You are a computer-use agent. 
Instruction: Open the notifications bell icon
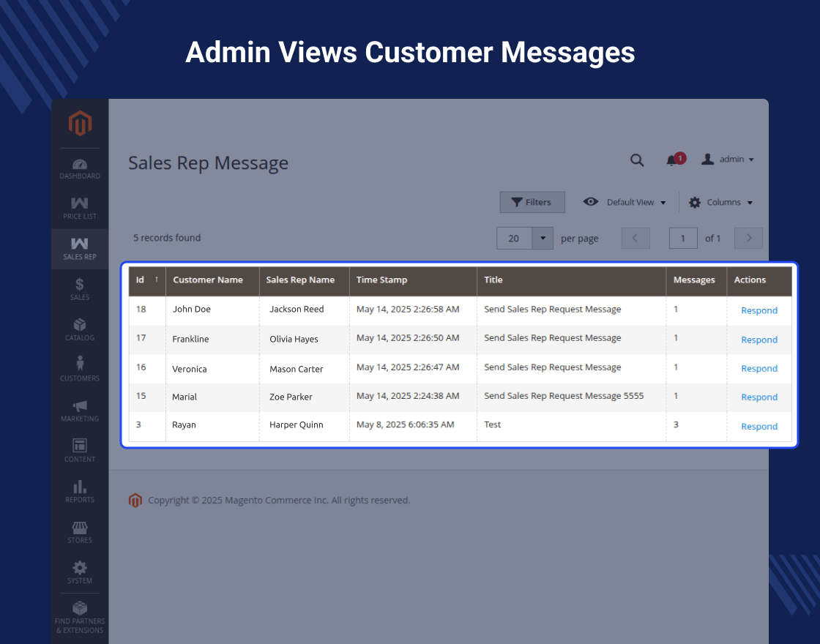(671, 160)
